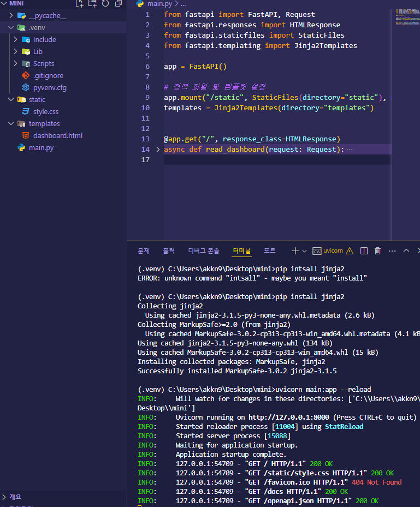
Task: Click the folded code ellipsis on line 14
Action: (350, 150)
